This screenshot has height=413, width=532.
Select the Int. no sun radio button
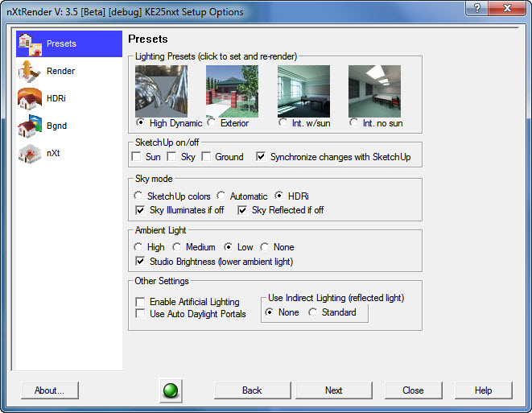(353, 122)
